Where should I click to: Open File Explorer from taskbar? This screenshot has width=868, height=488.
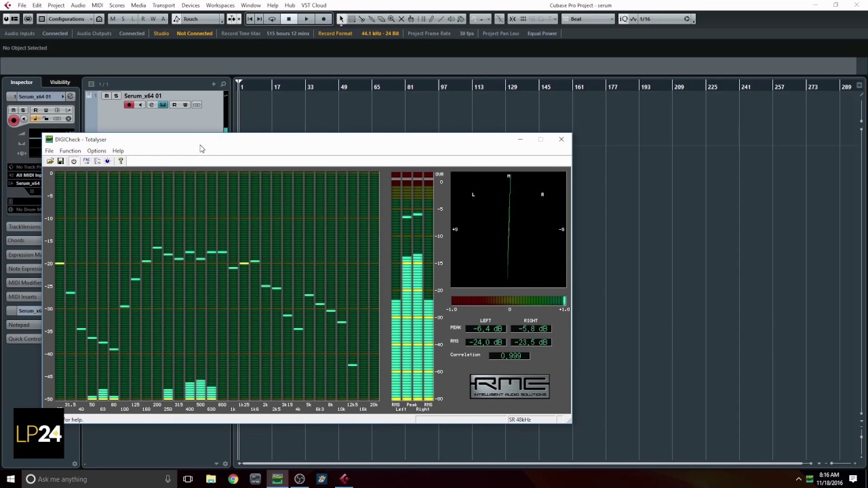(x=211, y=479)
